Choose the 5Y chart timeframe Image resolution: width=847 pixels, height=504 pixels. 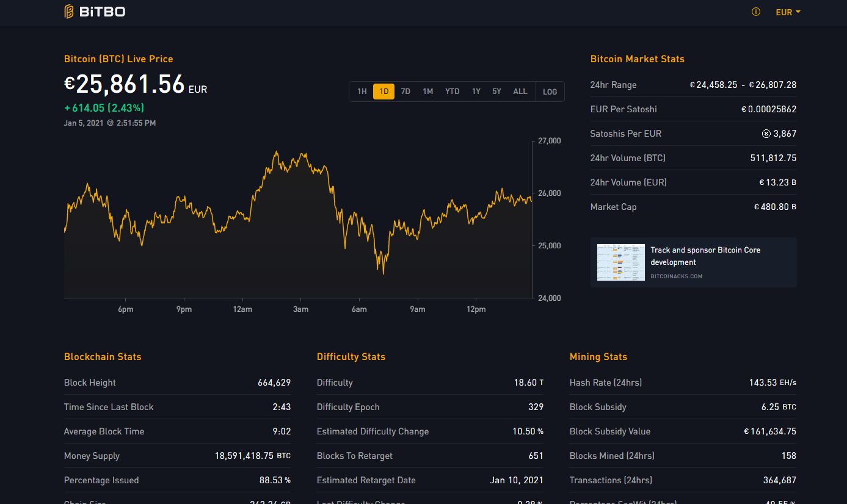tap(496, 92)
